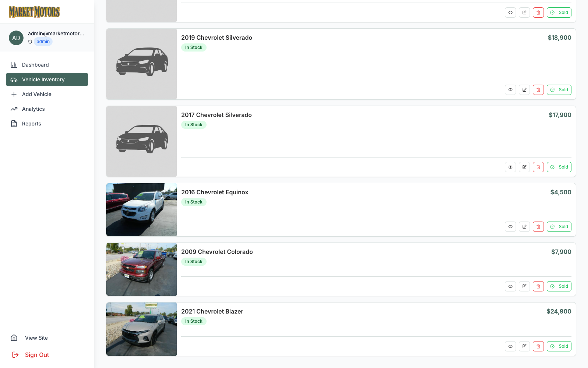Open the Analytics section
The width and height of the screenshot is (588, 368).
click(x=47, y=109)
